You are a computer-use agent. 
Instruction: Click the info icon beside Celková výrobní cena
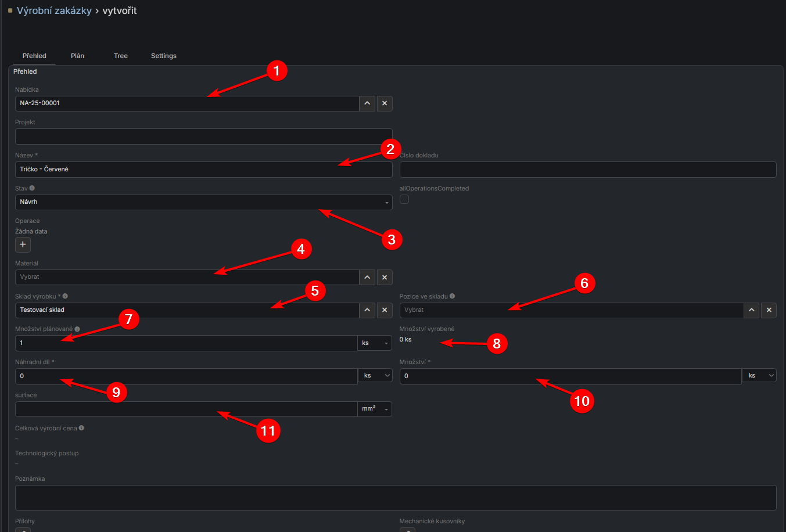81,428
